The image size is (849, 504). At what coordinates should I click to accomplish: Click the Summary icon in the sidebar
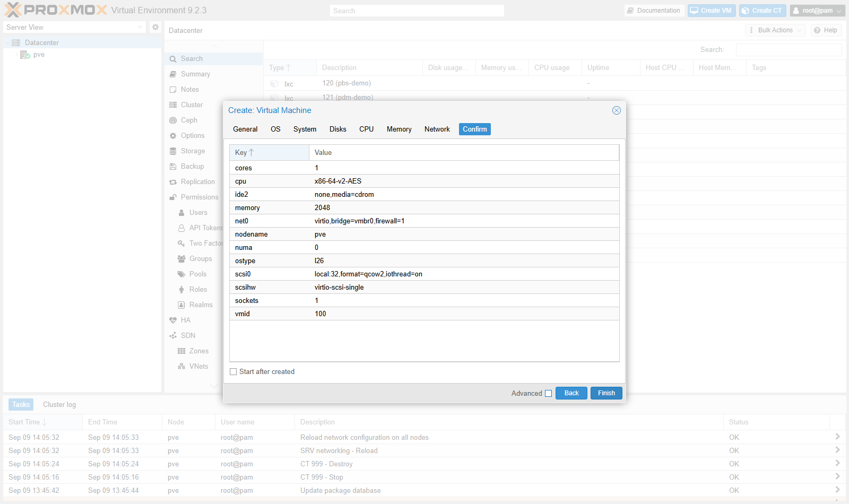tap(173, 74)
